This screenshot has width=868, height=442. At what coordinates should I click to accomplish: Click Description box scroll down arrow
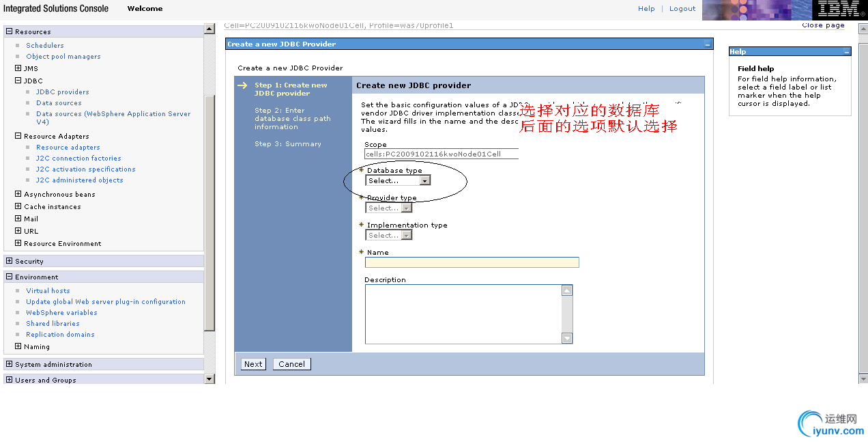[567, 338]
